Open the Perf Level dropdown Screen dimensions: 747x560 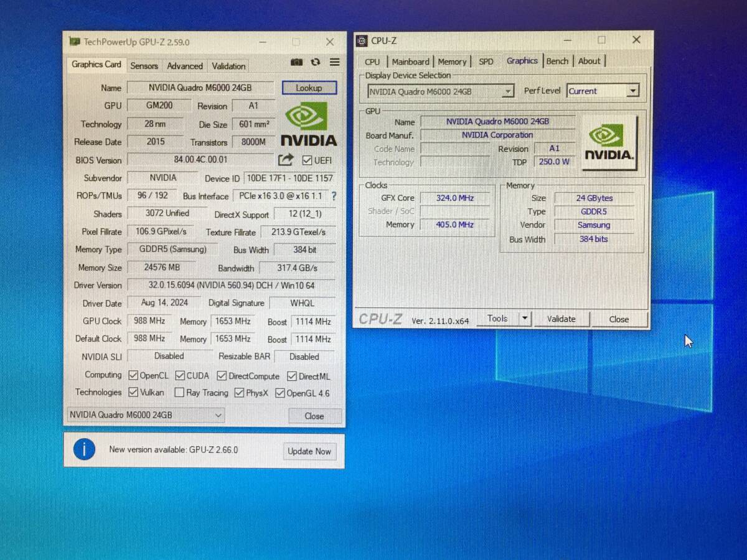pyautogui.click(x=603, y=91)
